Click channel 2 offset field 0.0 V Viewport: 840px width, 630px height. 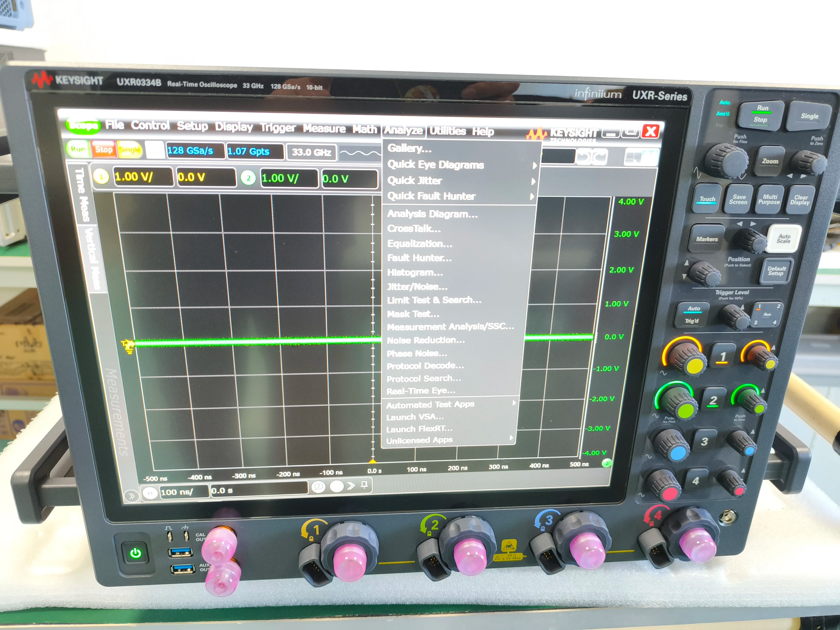(x=350, y=179)
